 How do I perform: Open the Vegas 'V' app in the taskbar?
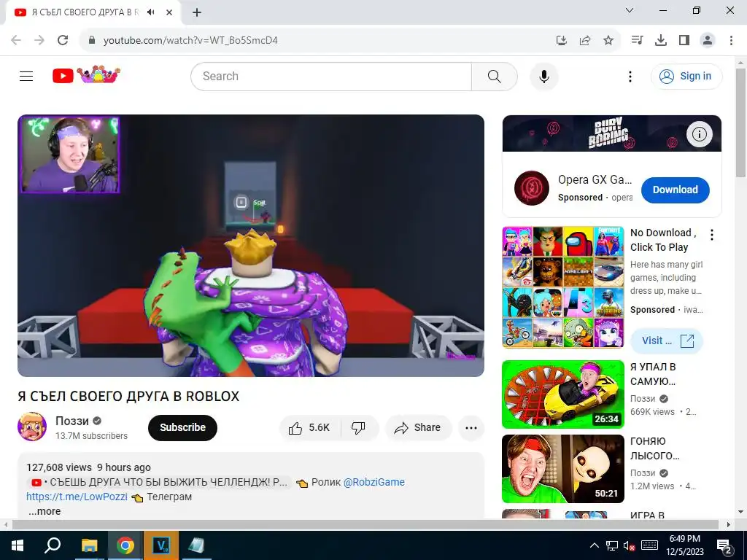point(161,545)
